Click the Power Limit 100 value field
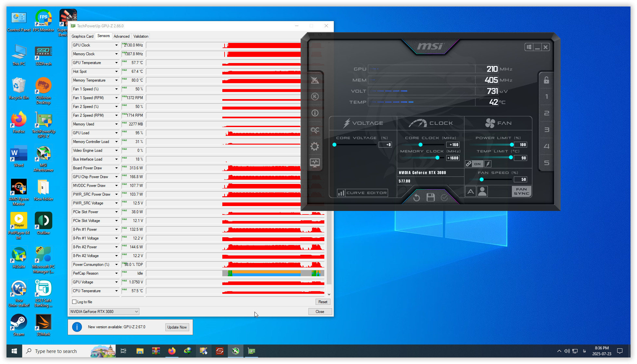The height and width of the screenshot is (364, 637). [520, 145]
